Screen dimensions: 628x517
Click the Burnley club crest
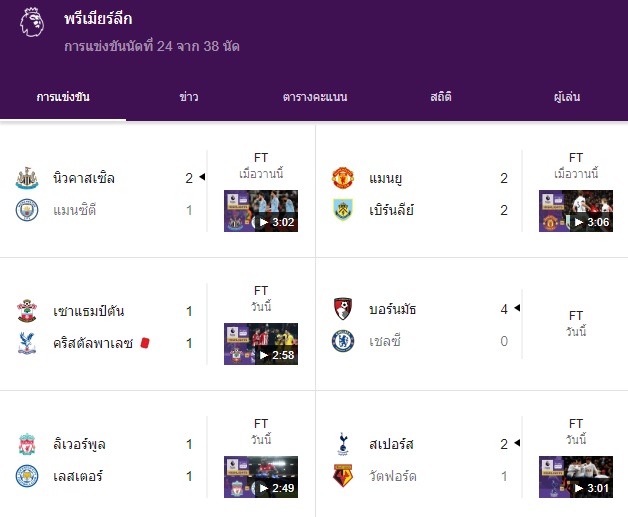point(343,210)
